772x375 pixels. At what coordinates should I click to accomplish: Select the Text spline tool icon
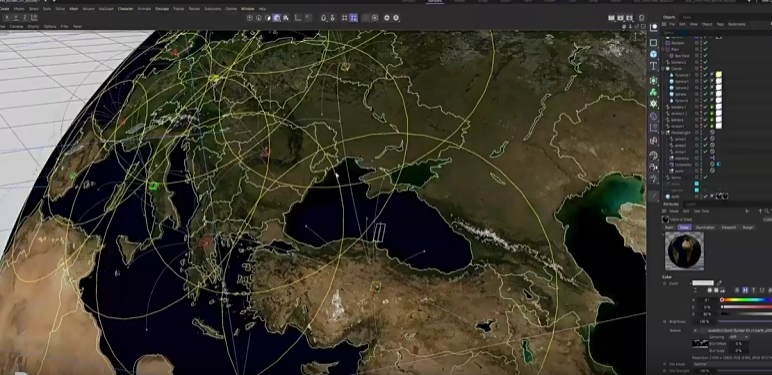(x=653, y=66)
